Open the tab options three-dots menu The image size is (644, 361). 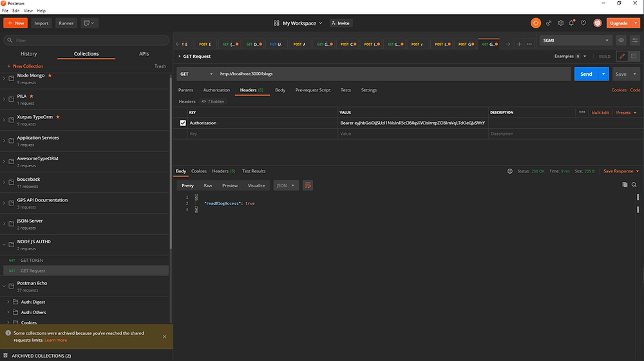(x=529, y=44)
